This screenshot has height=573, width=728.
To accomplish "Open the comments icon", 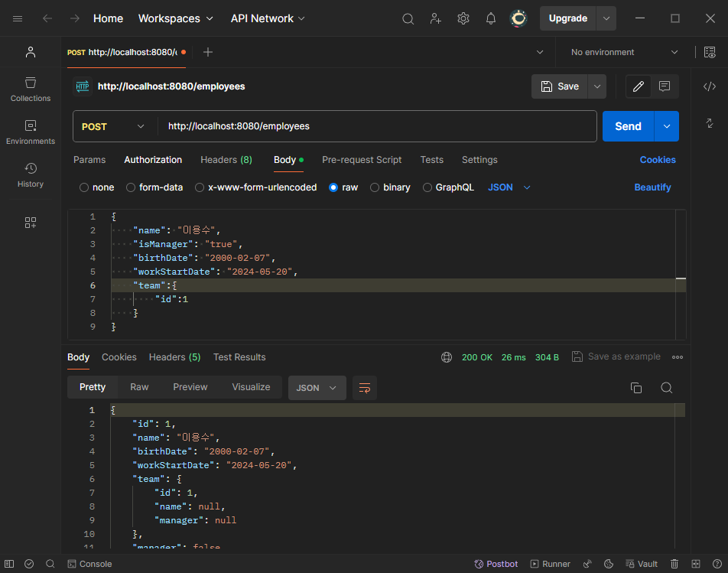I will click(x=665, y=86).
